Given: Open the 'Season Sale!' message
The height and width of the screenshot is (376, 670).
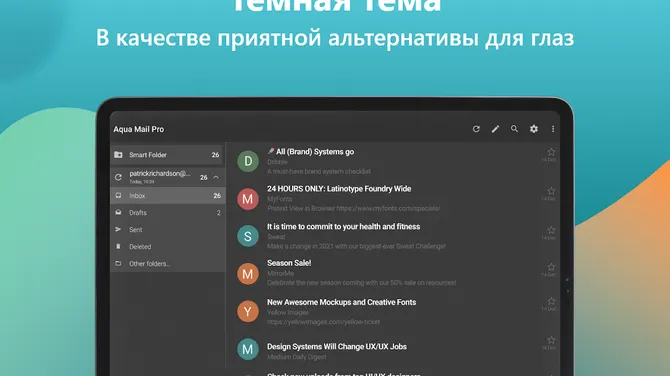Looking at the screenshot, I should pos(289,263).
